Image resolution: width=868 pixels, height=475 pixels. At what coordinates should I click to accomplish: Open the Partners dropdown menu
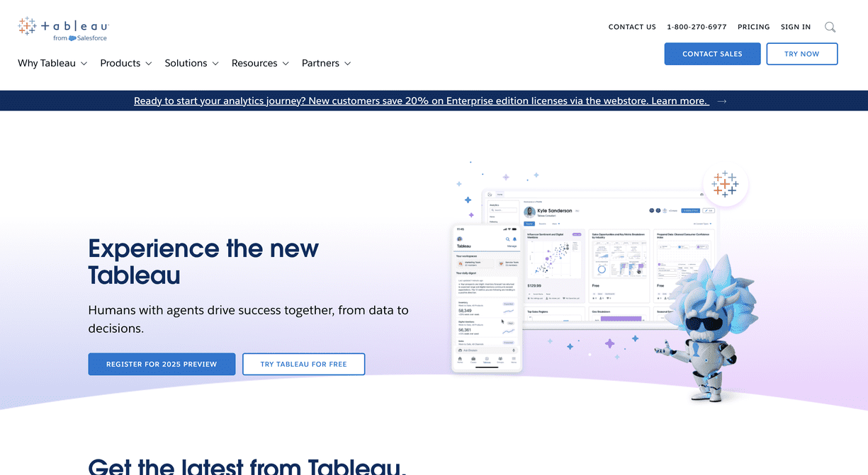pyautogui.click(x=326, y=63)
